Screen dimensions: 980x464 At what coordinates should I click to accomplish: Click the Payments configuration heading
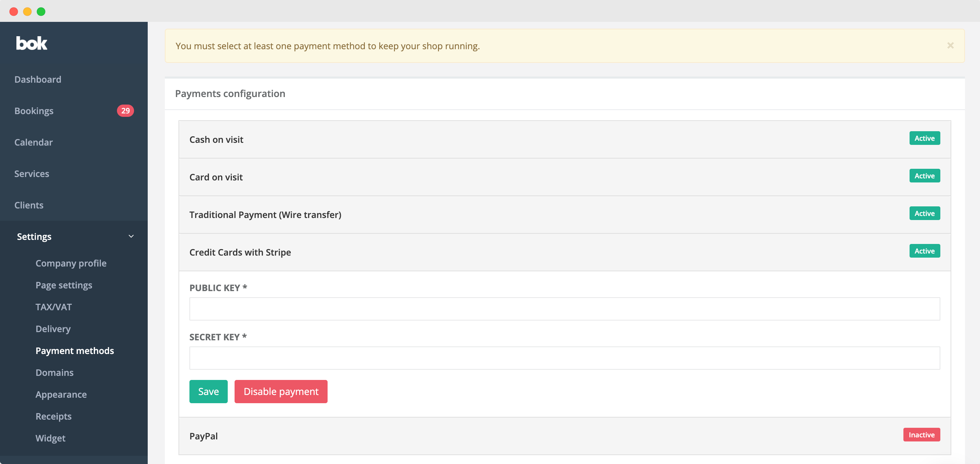[x=230, y=94]
